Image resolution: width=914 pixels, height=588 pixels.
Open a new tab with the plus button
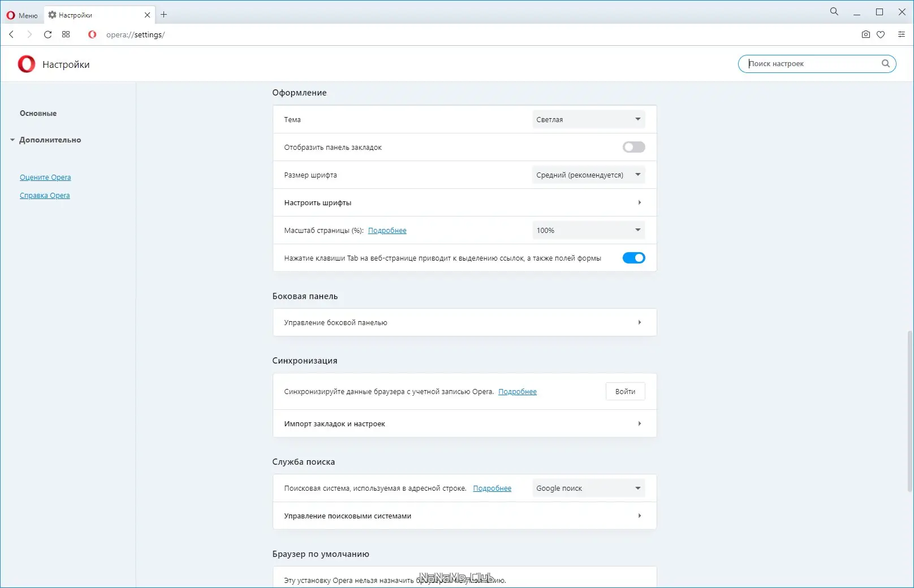(x=164, y=15)
